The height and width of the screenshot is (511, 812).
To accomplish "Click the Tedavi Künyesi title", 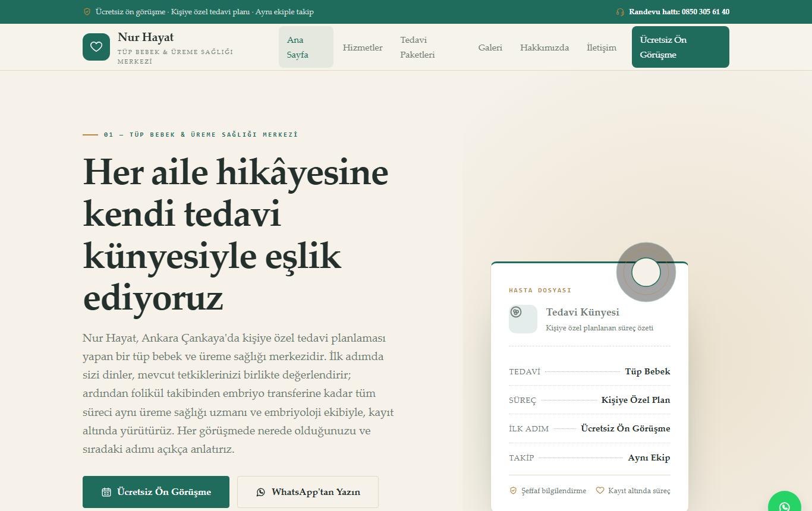I will coord(583,312).
